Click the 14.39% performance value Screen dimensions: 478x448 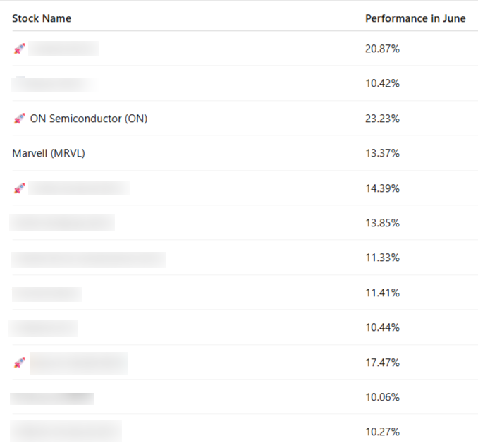(x=382, y=188)
